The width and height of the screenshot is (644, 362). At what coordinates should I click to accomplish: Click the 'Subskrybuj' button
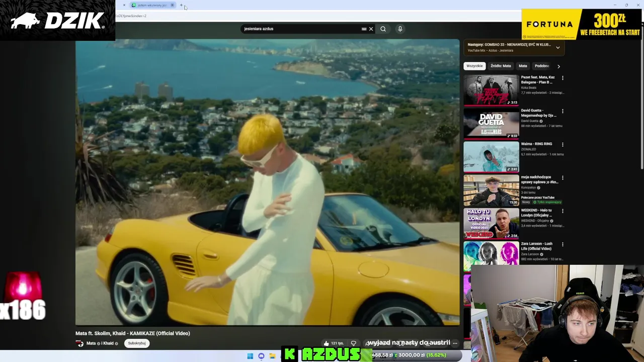tap(137, 343)
